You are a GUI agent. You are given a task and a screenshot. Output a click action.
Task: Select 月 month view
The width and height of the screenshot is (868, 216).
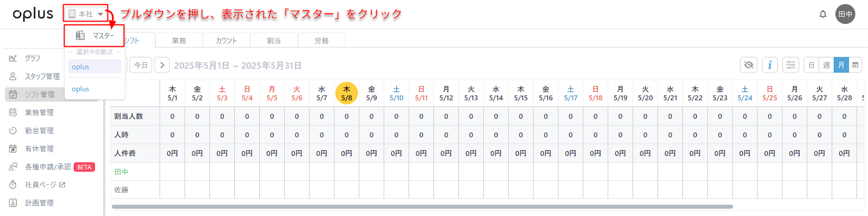pyautogui.click(x=841, y=65)
